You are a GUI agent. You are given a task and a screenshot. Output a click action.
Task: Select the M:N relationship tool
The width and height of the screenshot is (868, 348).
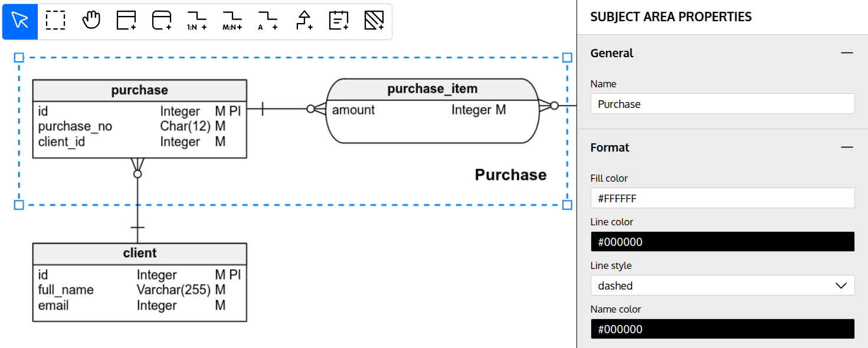232,21
